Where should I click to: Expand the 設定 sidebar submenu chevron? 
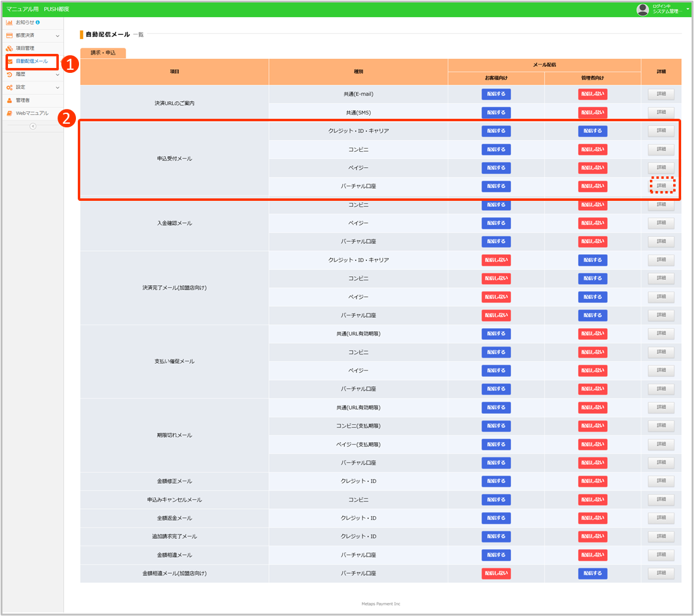[x=58, y=88]
